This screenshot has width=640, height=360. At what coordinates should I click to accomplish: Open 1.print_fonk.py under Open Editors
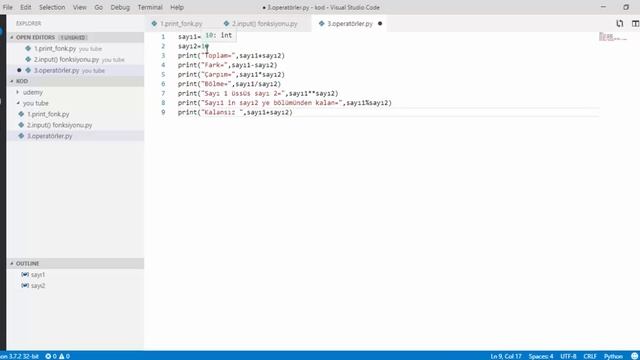pos(55,49)
